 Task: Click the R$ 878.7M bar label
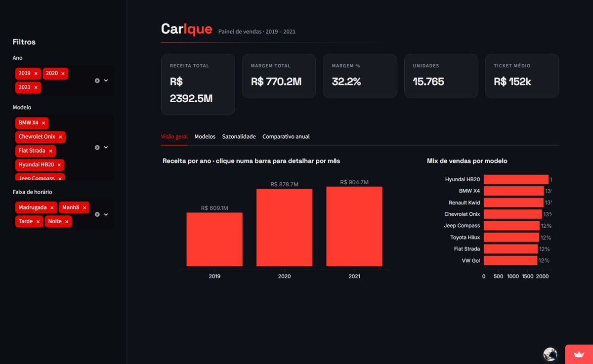pyautogui.click(x=285, y=184)
